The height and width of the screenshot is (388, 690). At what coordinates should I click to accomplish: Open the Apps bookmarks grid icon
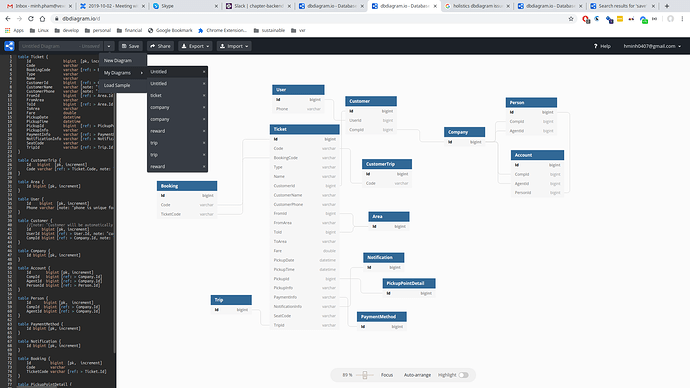click(x=7, y=30)
